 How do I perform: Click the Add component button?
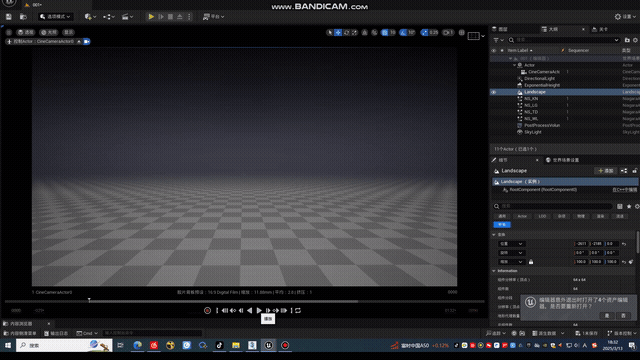[x=605, y=171]
